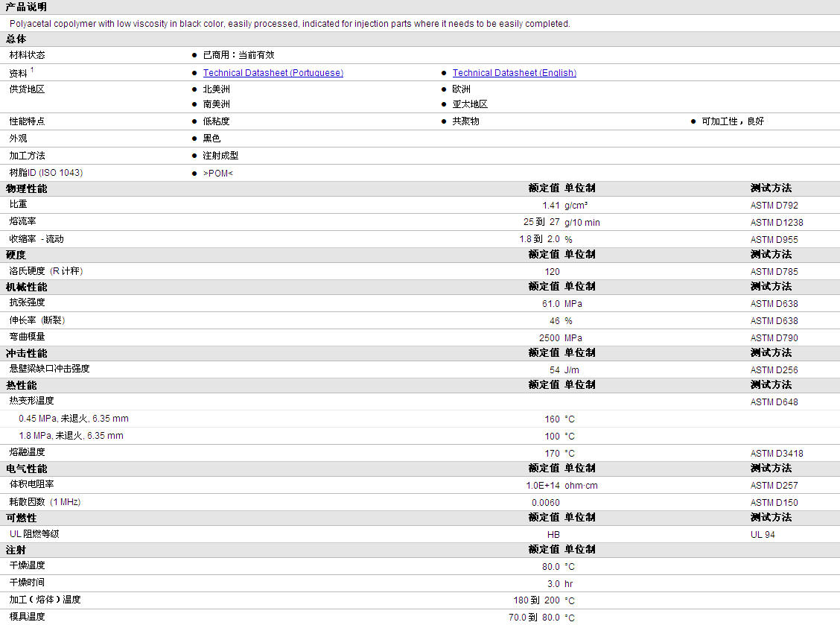
Task: Click the 可加工性，良好 feature entry
Action: pyautogui.click(x=733, y=121)
